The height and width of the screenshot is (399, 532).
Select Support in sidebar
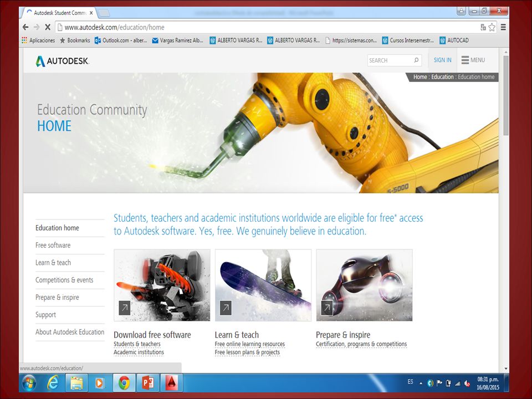[x=45, y=315]
